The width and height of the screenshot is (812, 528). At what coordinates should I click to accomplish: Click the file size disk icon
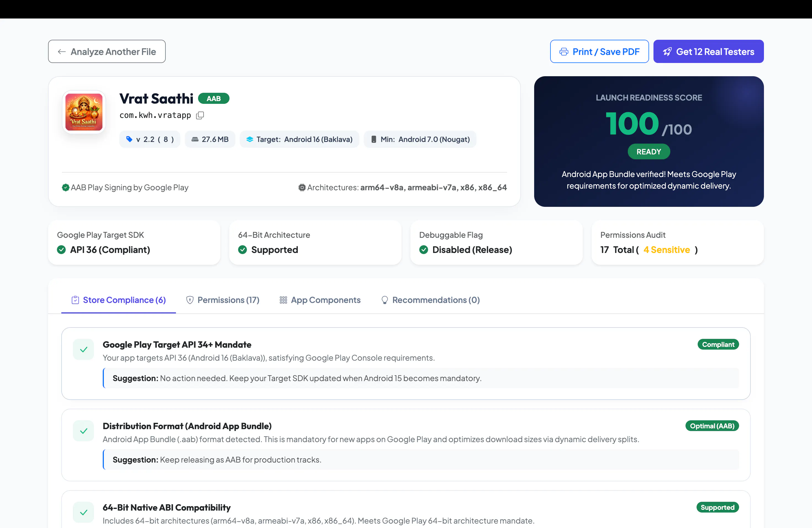(195, 139)
